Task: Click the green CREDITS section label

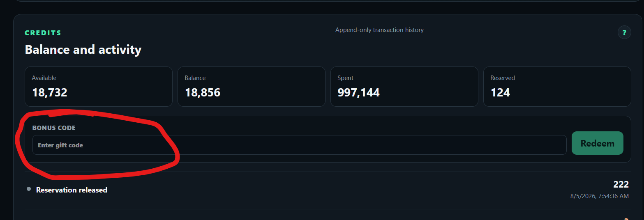Action: (43, 33)
